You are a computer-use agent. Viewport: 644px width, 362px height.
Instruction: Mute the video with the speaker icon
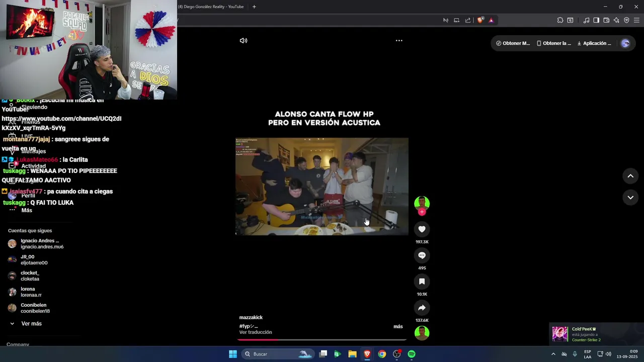244,41
